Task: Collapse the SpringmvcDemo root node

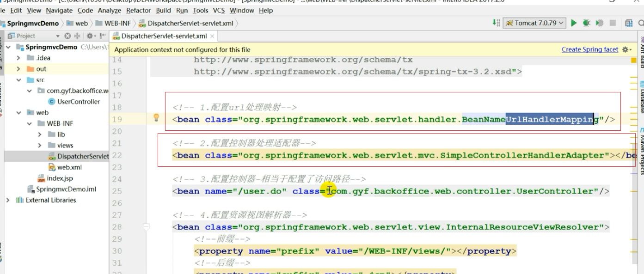Action: 8,47
